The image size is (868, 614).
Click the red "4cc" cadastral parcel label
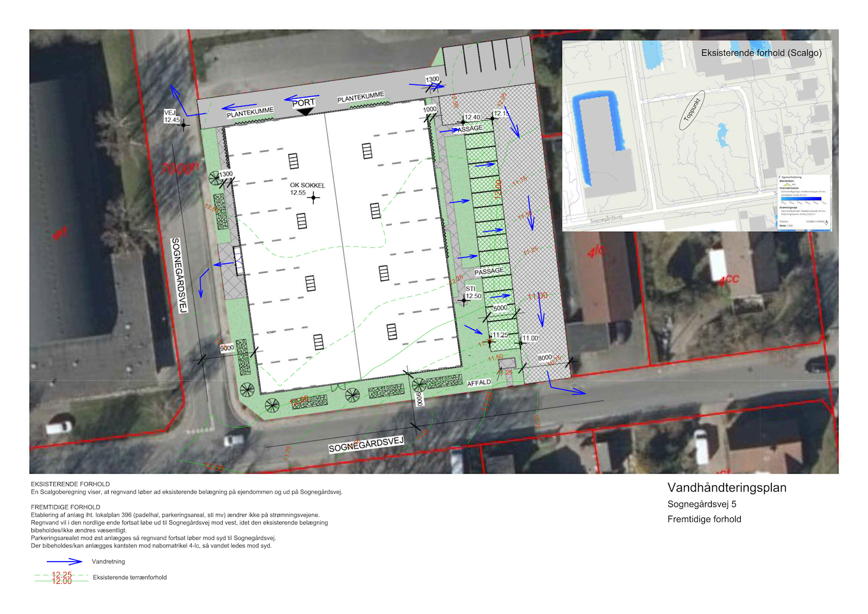click(728, 279)
